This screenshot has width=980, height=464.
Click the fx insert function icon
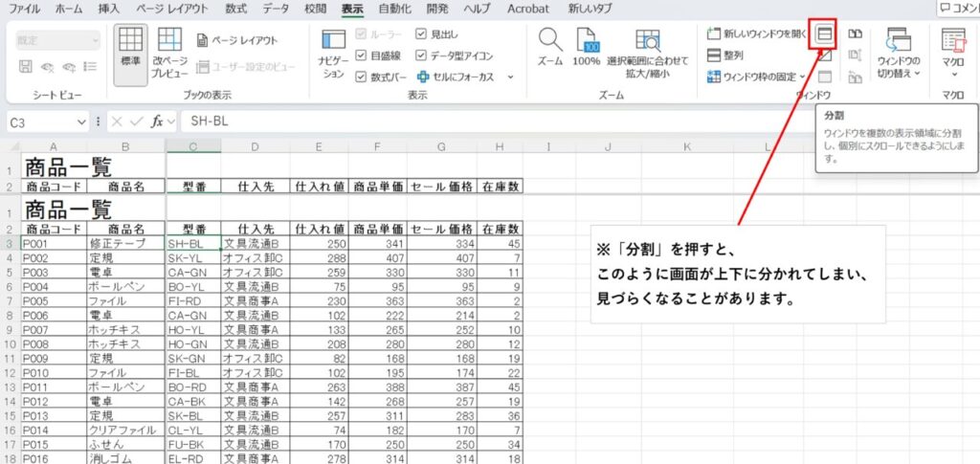[x=157, y=122]
